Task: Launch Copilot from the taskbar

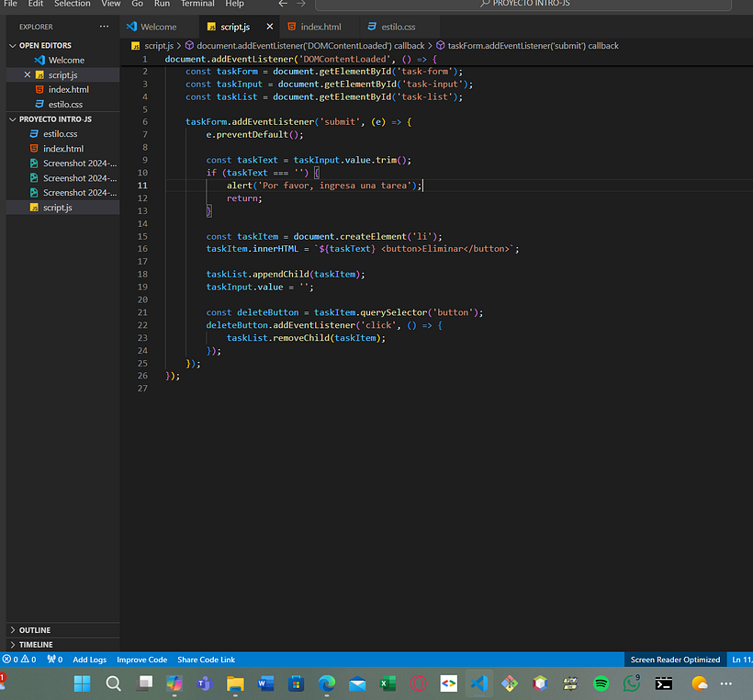Action: point(174,683)
